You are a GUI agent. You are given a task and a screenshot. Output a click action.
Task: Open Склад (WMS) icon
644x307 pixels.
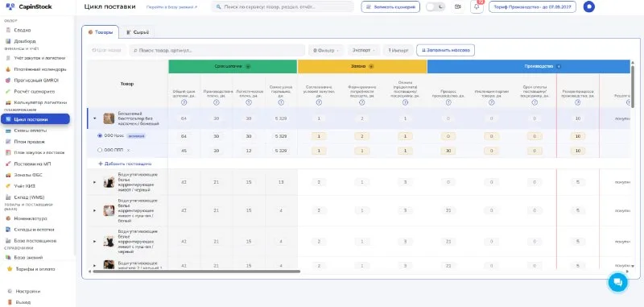(x=8, y=197)
